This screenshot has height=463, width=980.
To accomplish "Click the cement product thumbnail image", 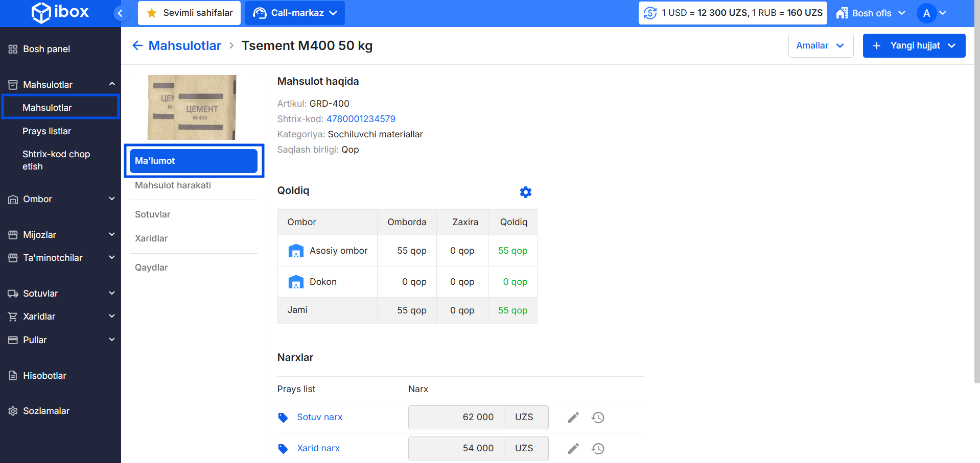I will point(192,107).
